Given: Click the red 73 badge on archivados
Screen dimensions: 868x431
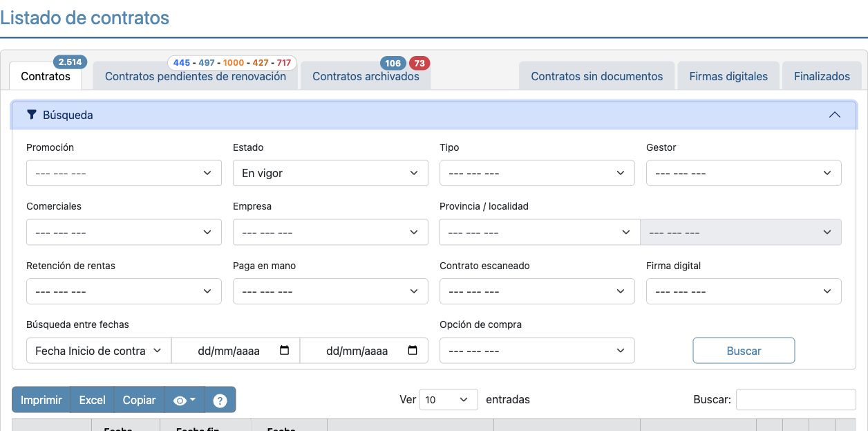Looking at the screenshot, I should (419, 63).
